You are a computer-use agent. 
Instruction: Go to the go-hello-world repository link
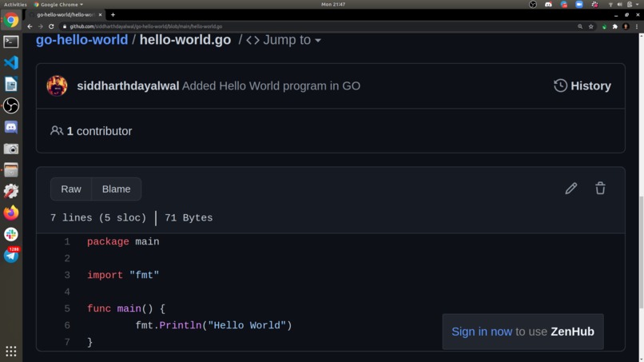(x=81, y=40)
